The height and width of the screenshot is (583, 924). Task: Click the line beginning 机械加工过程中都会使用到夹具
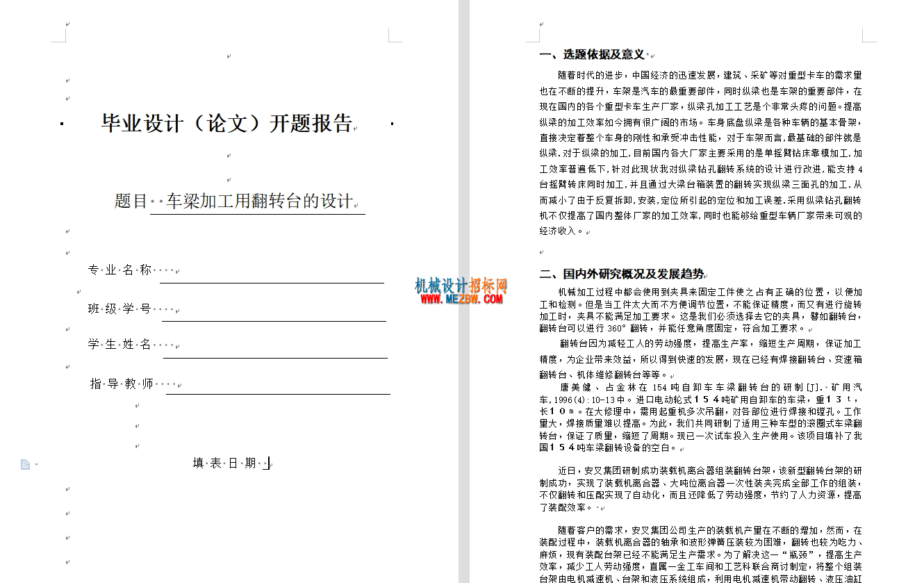click(710, 293)
